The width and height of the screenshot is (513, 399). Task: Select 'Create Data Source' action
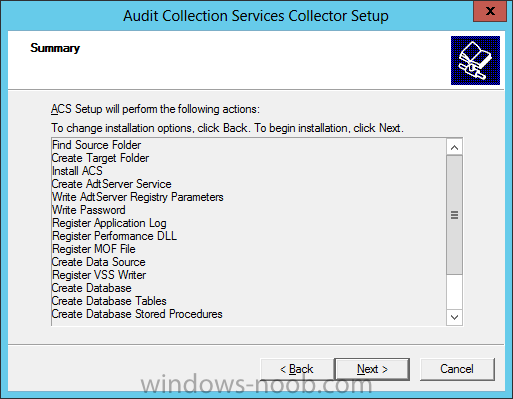coord(99,262)
